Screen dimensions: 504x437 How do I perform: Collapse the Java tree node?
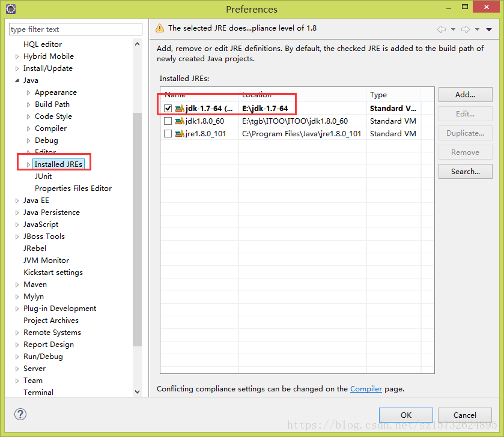pyautogui.click(x=17, y=80)
